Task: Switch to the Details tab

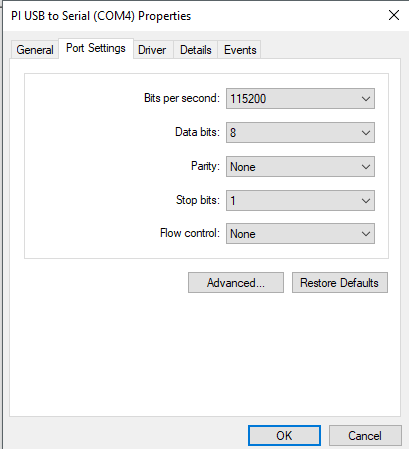Action: (196, 50)
